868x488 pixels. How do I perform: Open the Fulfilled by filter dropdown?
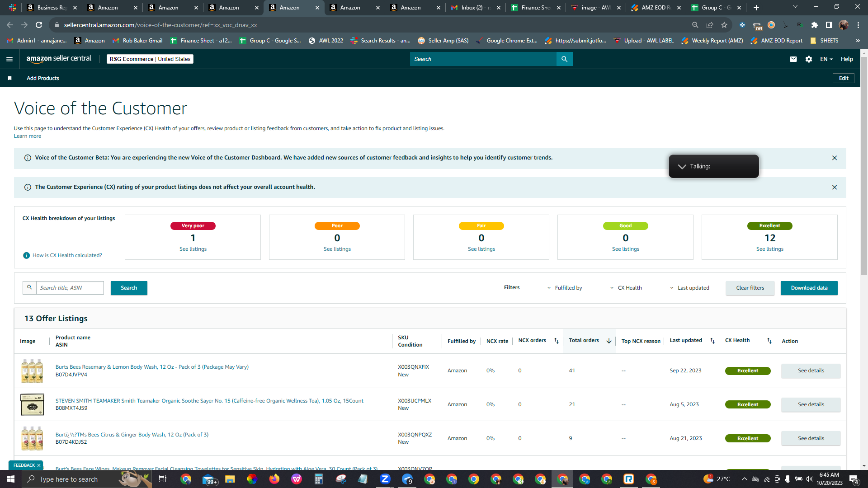[565, 288]
